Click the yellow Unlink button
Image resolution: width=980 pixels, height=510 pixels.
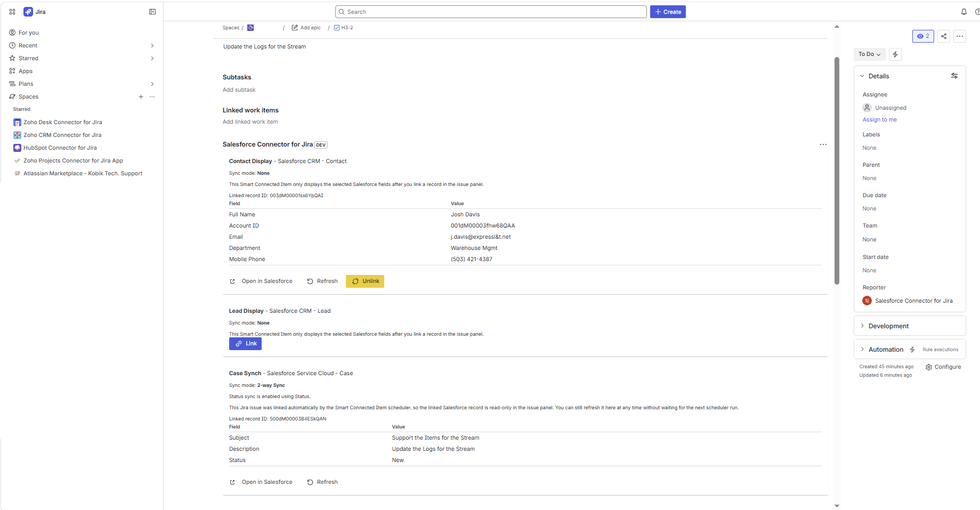[x=365, y=281]
